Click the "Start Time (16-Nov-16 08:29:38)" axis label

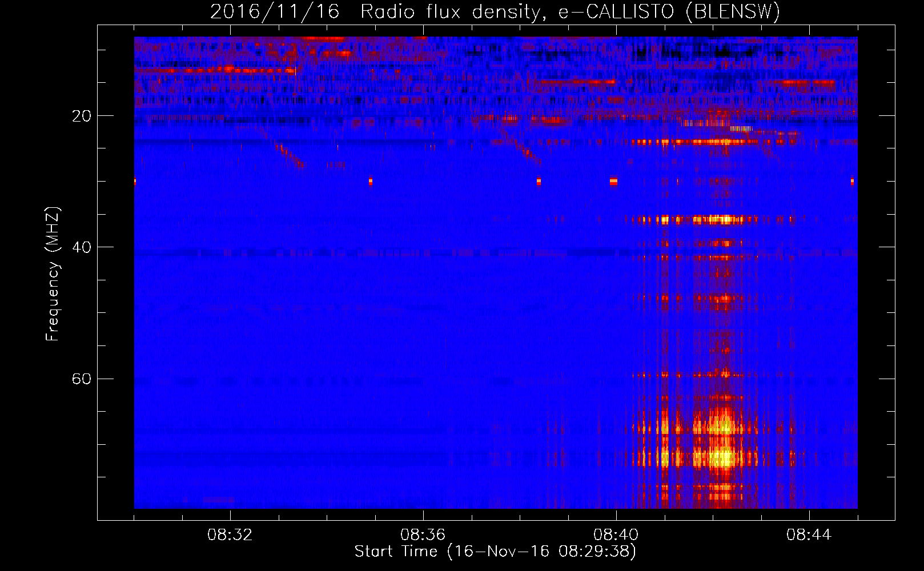pyautogui.click(x=495, y=552)
